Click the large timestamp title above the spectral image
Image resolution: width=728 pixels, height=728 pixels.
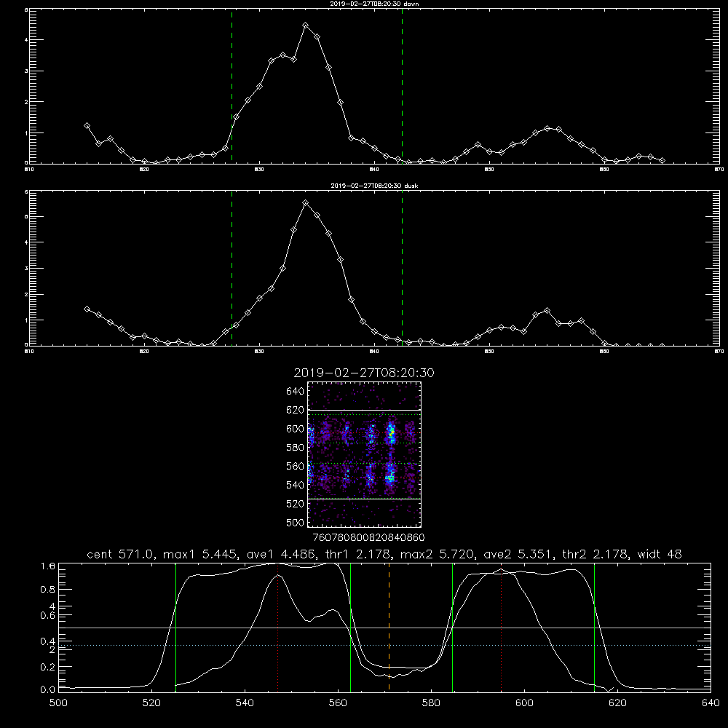coord(364,373)
